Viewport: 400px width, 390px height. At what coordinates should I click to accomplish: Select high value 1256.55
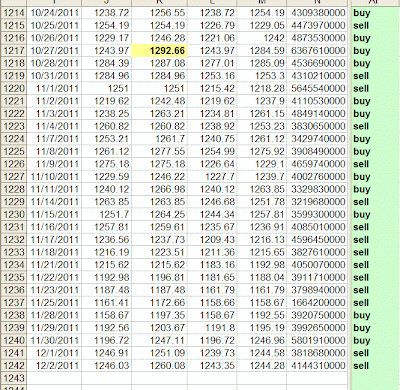point(160,13)
